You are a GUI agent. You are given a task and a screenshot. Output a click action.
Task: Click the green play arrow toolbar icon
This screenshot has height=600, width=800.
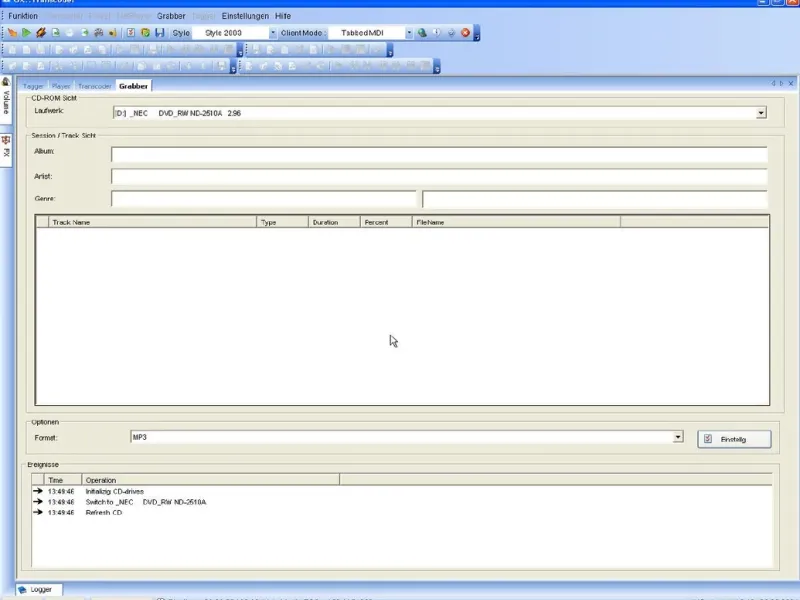[27, 33]
